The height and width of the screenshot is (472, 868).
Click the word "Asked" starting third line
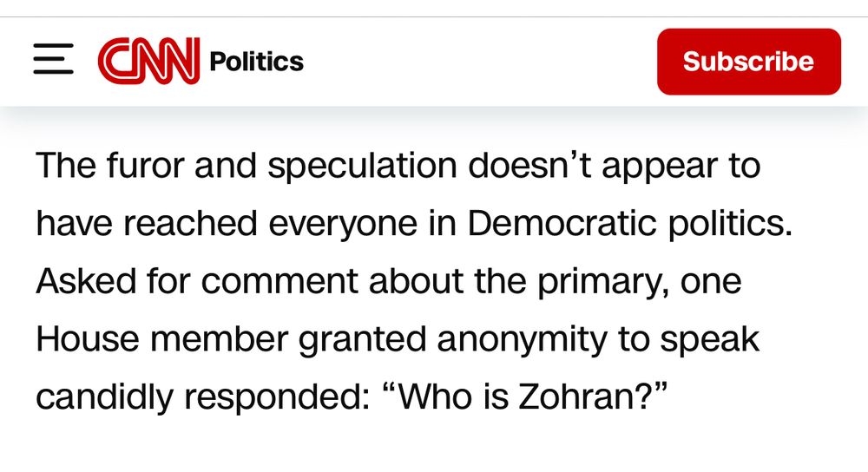point(86,281)
